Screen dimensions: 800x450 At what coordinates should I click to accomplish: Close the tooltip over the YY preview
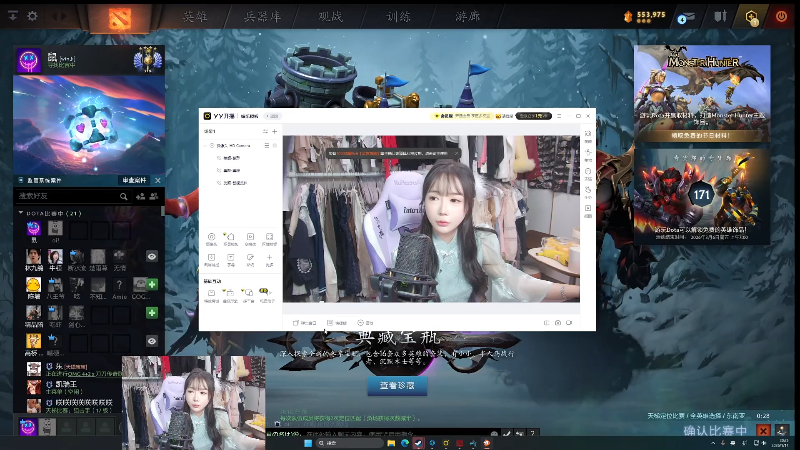click(x=456, y=153)
